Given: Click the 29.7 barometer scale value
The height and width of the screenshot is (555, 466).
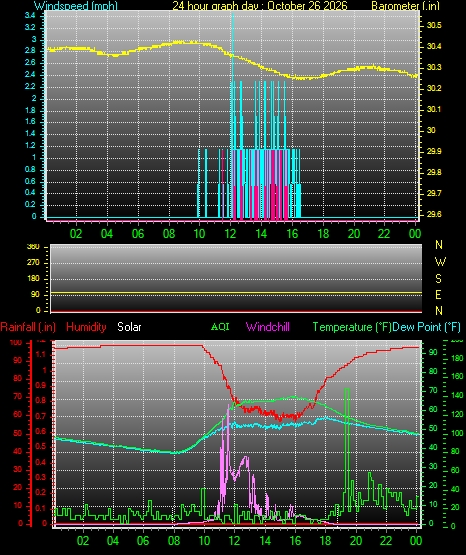Looking at the screenshot, I should point(434,193).
